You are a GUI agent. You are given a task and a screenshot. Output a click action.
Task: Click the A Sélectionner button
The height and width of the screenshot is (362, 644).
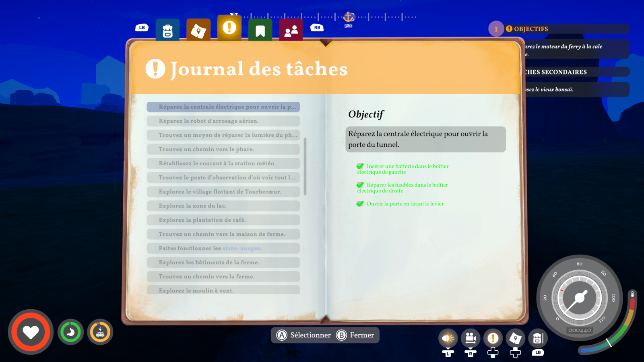[304, 335]
